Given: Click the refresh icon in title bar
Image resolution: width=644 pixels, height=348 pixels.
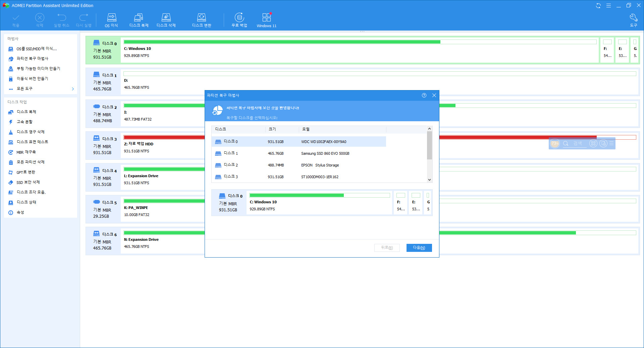Looking at the screenshot, I should (598, 6).
